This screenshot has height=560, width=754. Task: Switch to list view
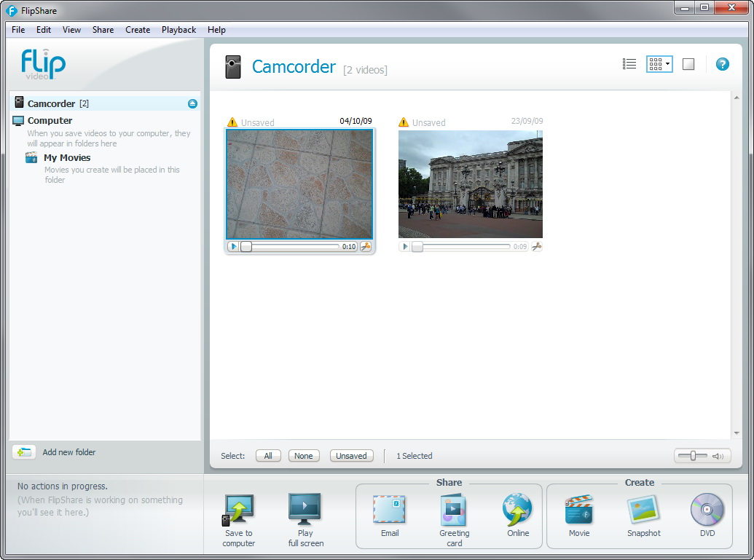629,64
